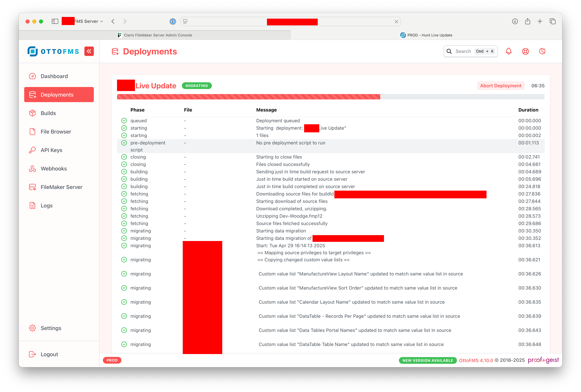Click the deployment progress bar
Image resolution: width=581 pixels, height=392 pixels.
pos(331,97)
